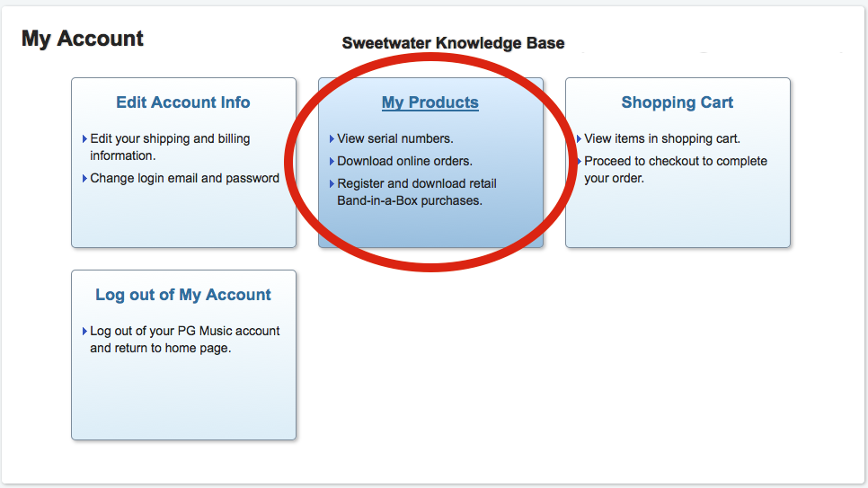Select the Download online orders text

[404, 161]
